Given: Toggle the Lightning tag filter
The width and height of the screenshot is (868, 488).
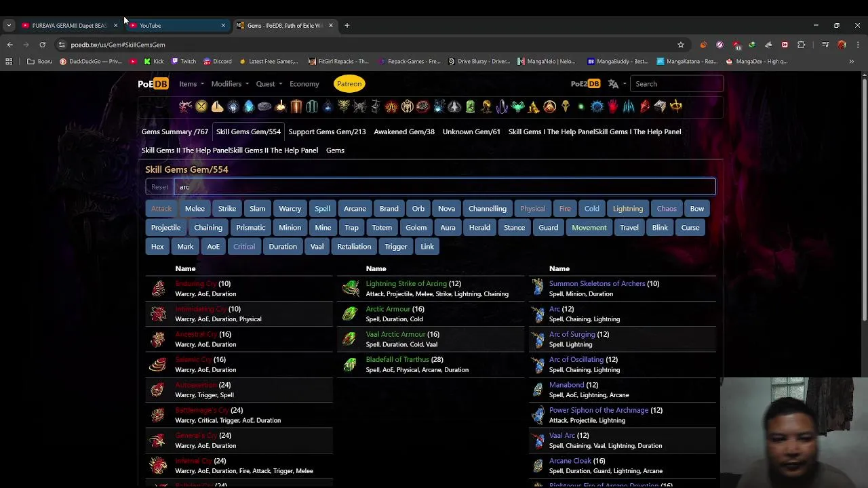Looking at the screenshot, I should [x=628, y=209].
